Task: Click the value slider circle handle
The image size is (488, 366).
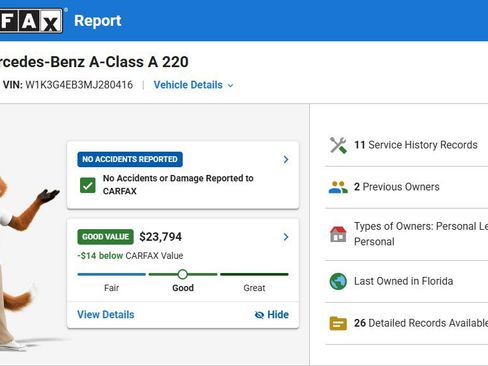Action: pos(182,274)
